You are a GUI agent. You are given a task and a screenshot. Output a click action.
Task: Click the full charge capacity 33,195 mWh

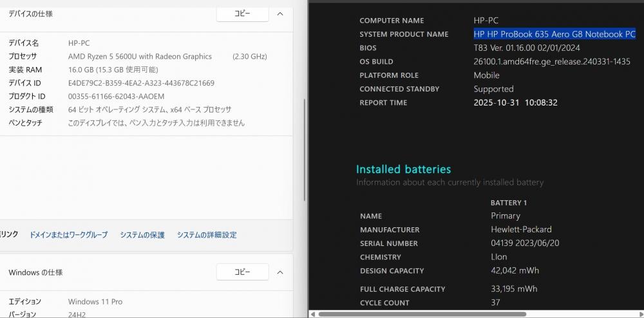coord(514,289)
